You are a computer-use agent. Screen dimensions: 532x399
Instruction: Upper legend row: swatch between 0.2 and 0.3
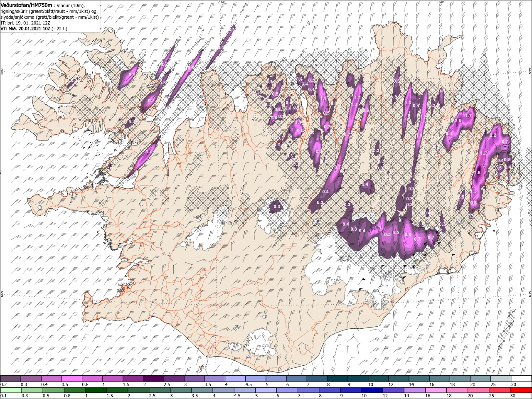pyautogui.click(x=10, y=379)
